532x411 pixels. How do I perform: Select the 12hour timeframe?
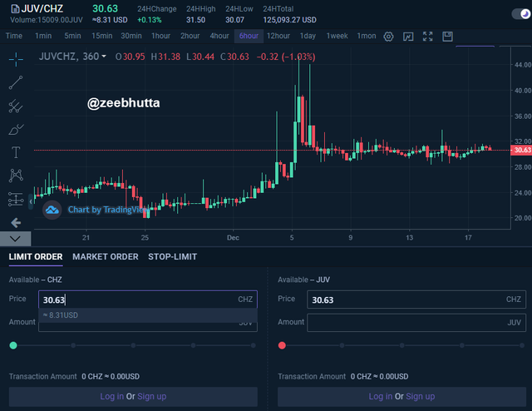pos(278,36)
